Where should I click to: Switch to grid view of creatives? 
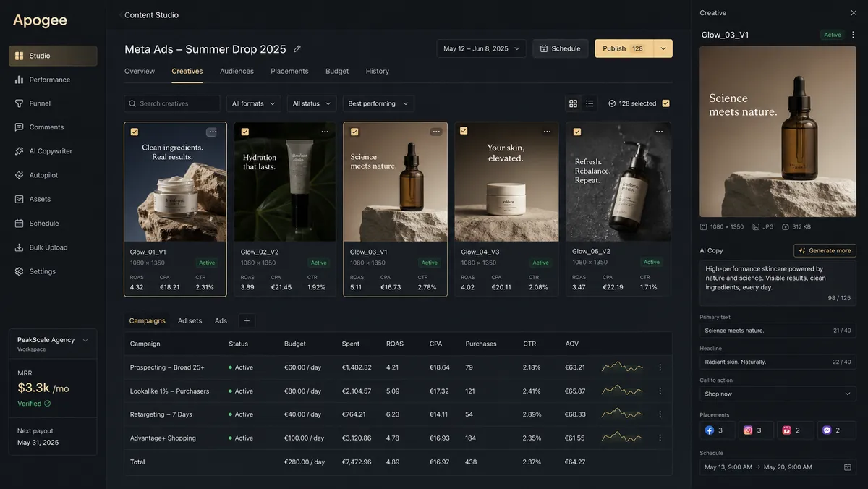tap(573, 103)
